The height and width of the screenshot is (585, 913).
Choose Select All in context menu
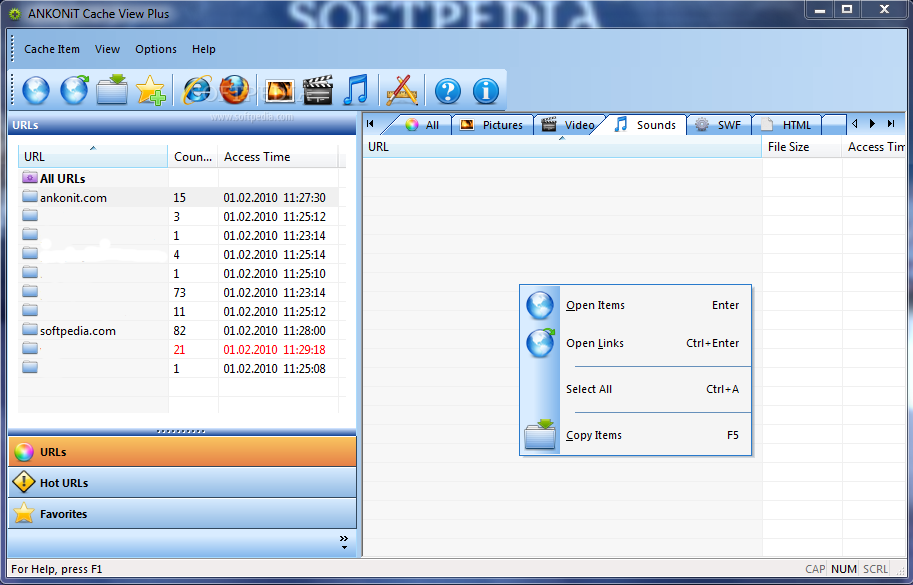pos(635,389)
